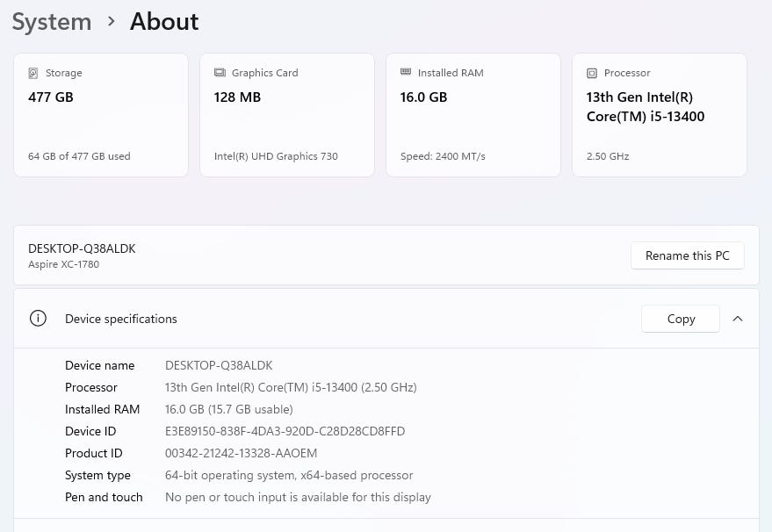
Task: Click the breadcrumb arrow after System
Action: [111, 21]
